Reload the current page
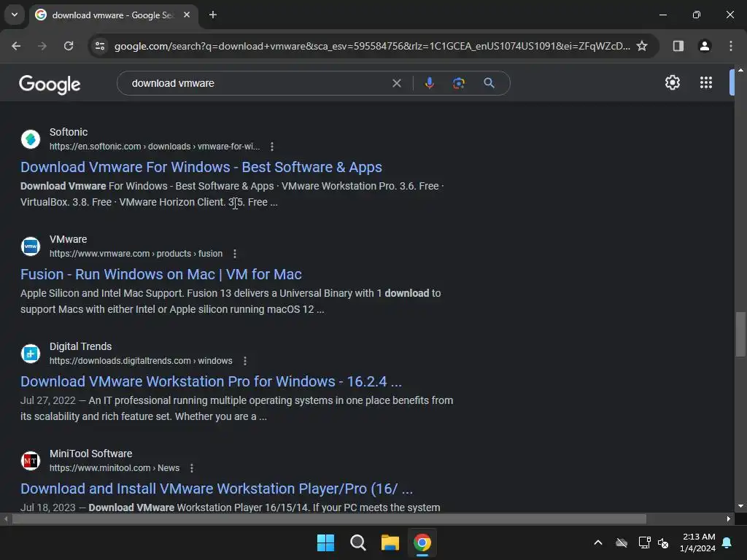Image resolution: width=747 pixels, height=560 pixels. tap(69, 46)
